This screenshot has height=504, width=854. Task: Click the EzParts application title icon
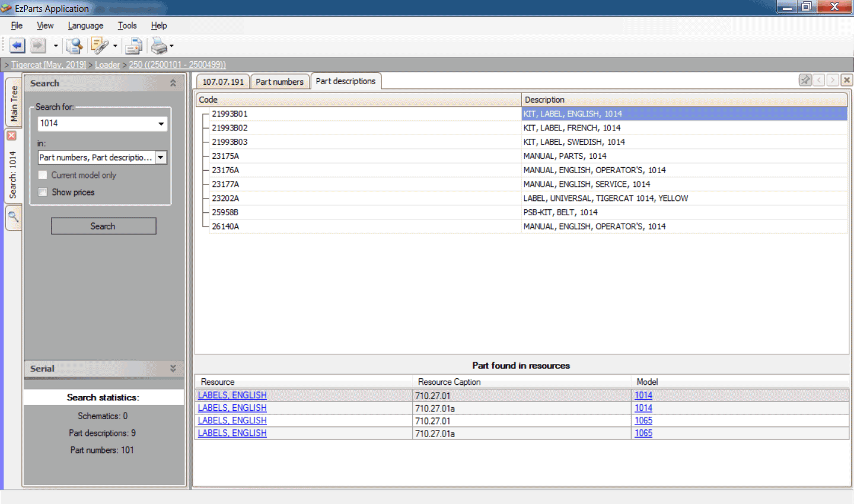point(7,8)
